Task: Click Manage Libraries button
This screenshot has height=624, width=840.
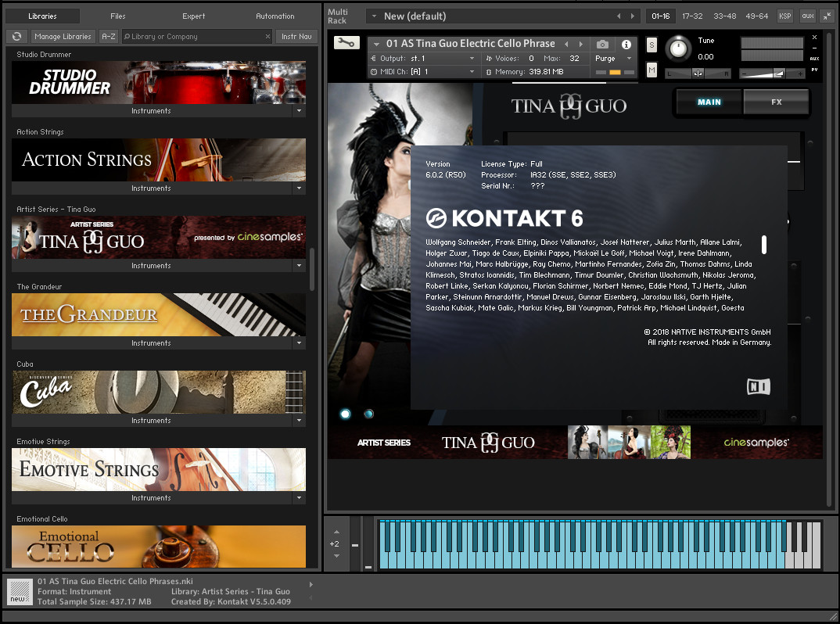Action: coord(63,37)
